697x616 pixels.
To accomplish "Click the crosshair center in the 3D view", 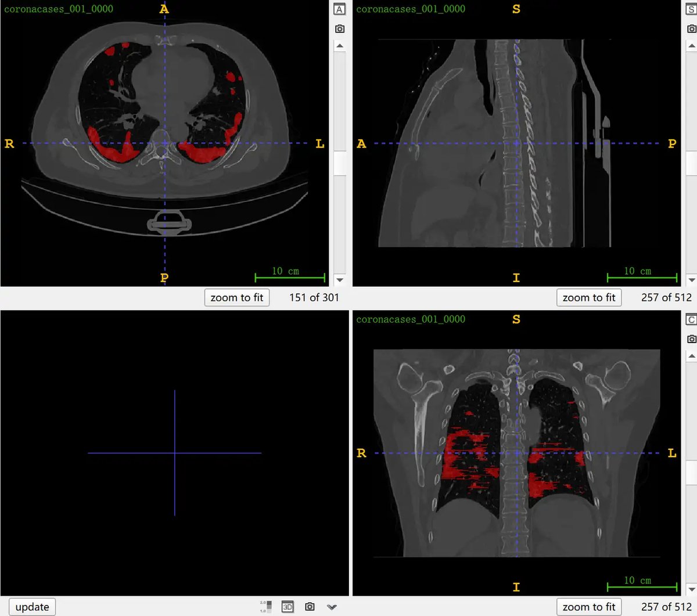I will point(175,453).
